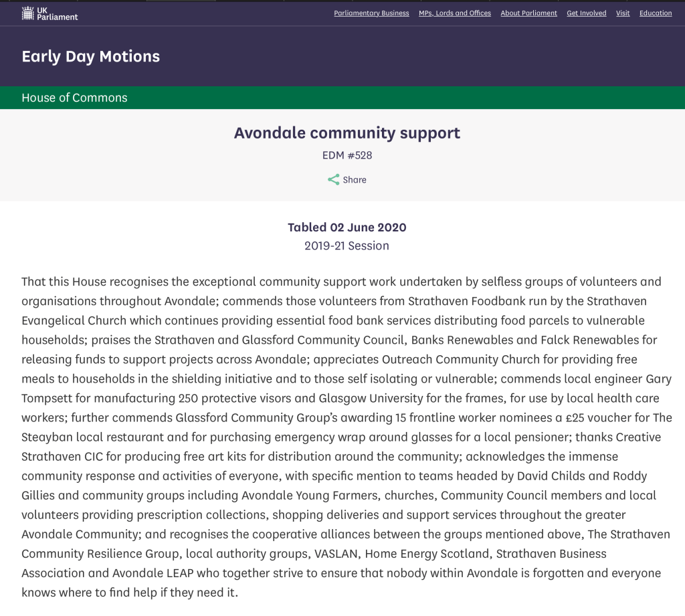This screenshot has height=616, width=685.
Task: Open the Get Involved link
Action: click(x=587, y=13)
